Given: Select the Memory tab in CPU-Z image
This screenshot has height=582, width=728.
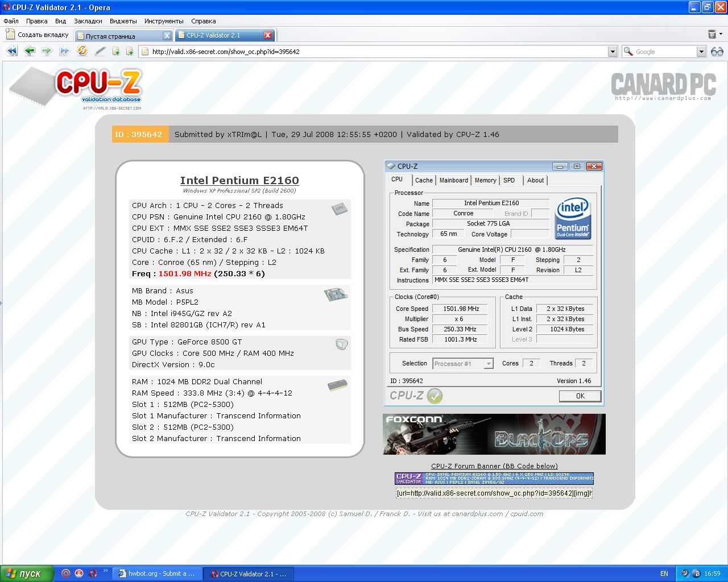Looking at the screenshot, I should pos(485,180).
